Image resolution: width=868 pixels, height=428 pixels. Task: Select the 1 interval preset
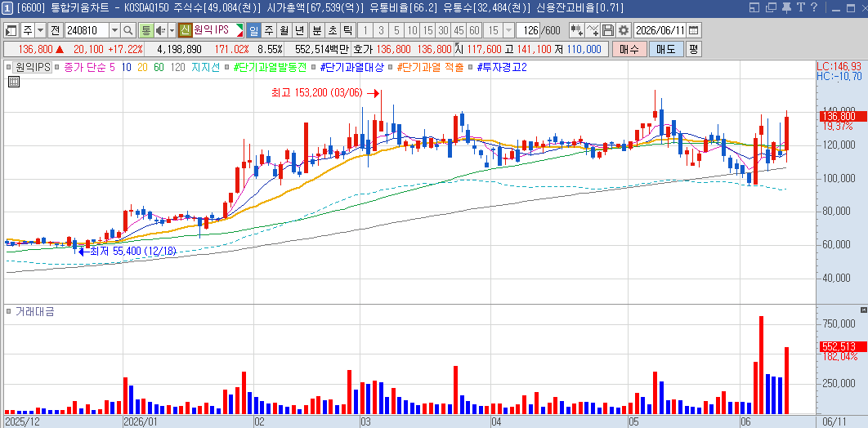[365, 30]
